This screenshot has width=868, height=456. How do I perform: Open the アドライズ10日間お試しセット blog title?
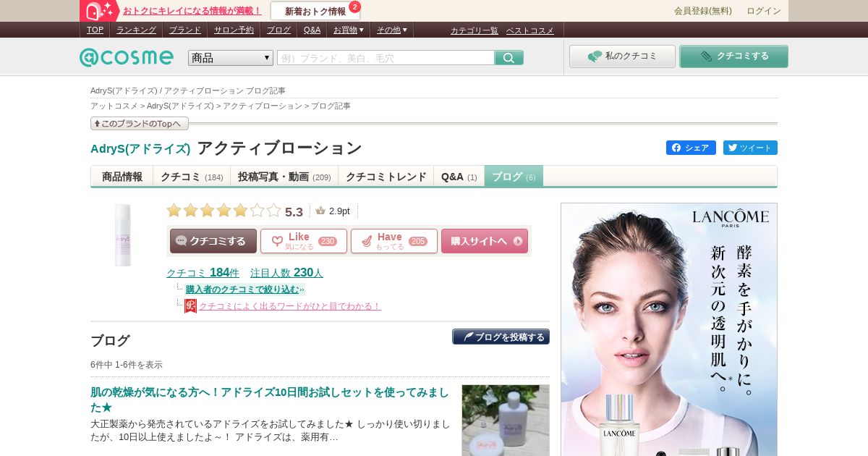(x=270, y=400)
